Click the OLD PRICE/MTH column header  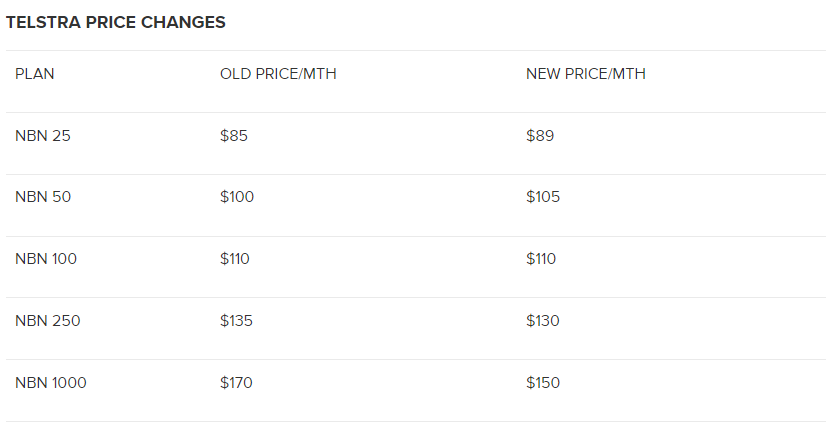(x=278, y=74)
